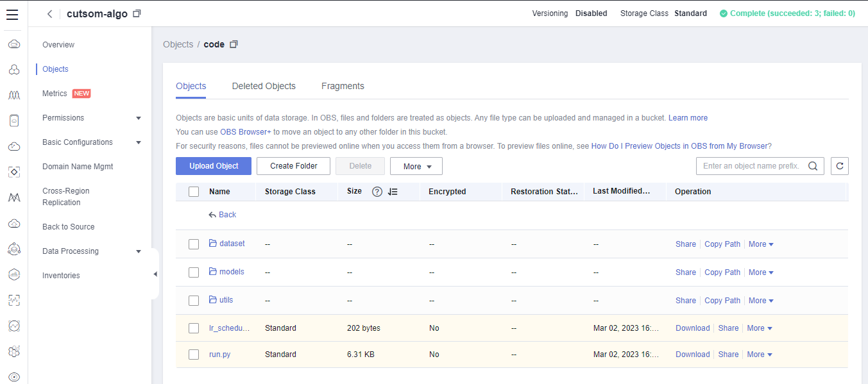
Task: Click the search magnifier icon
Action: 813,166
